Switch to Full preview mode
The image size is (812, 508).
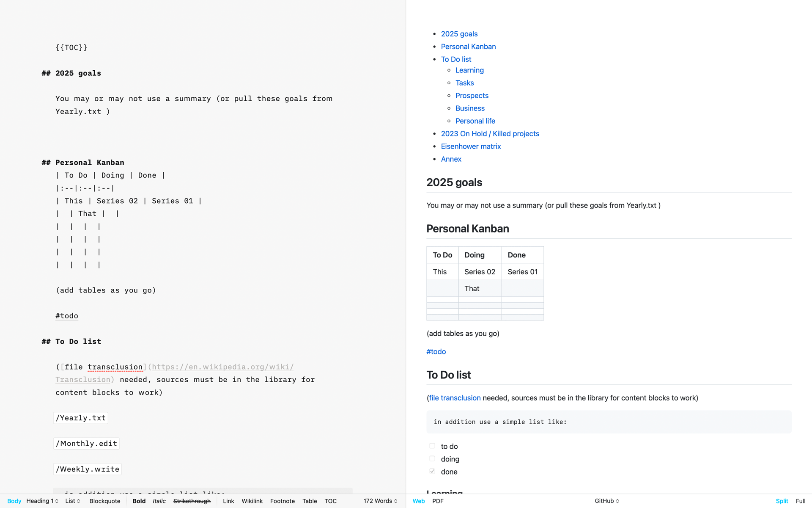801,501
